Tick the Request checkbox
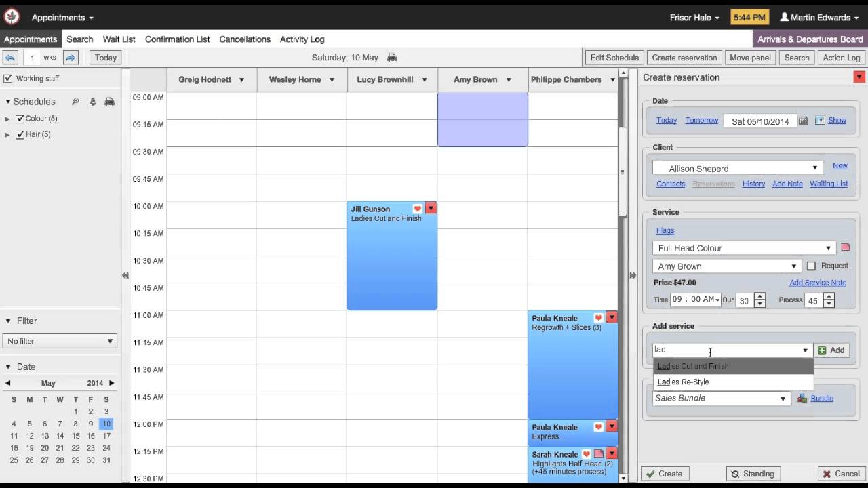 (x=811, y=266)
